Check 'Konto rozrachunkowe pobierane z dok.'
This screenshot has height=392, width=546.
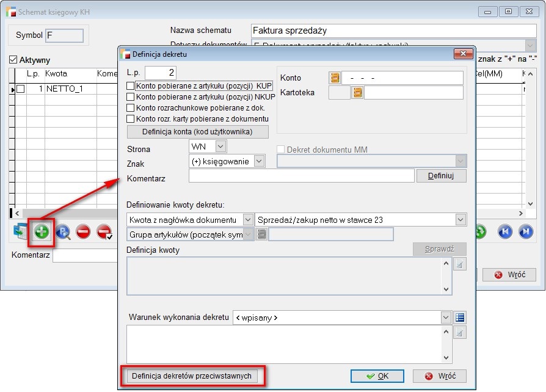130,108
